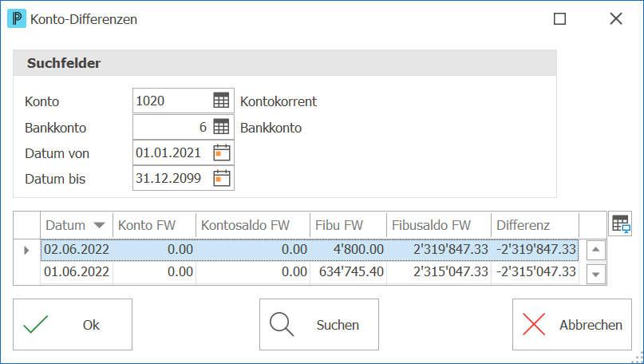Select the row dated 01.06.2022
This screenshot has height=364, width=644.
pos(310,271)
